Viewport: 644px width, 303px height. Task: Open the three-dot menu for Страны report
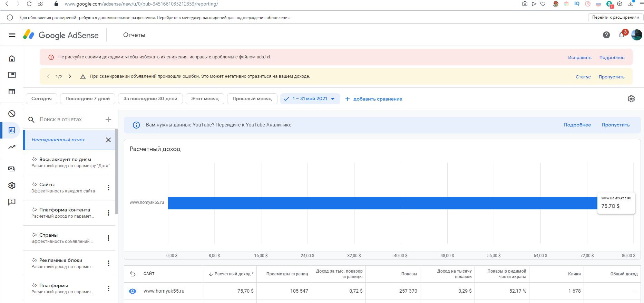point(108,238)
